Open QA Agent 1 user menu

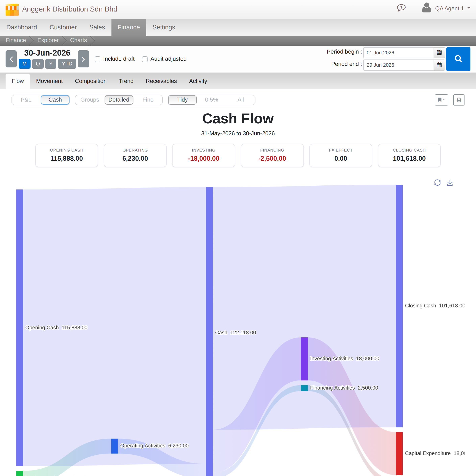point(453,8)
